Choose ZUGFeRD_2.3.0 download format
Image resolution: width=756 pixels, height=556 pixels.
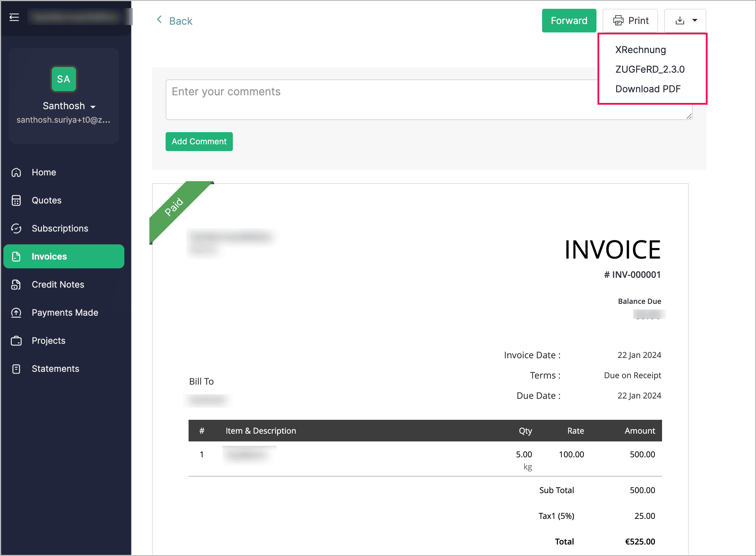650,69
